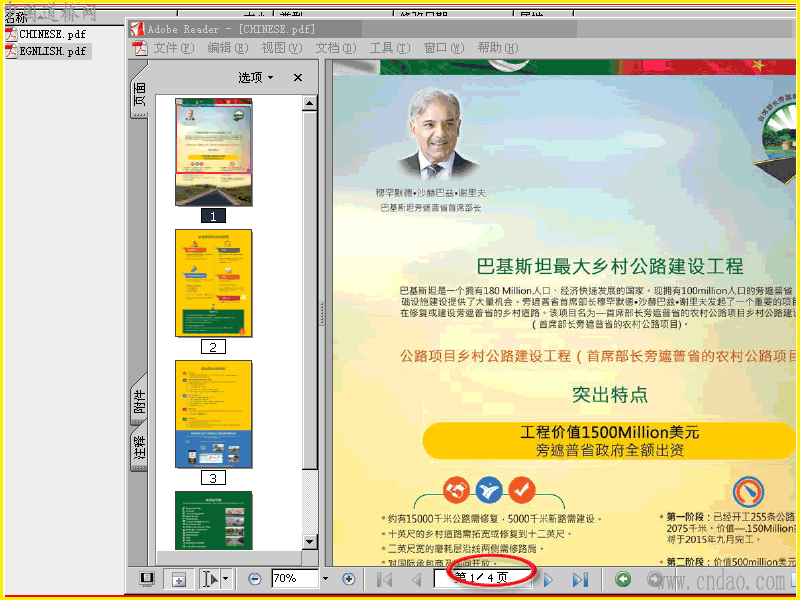Screen dimensions: 800x600
Task: Close the pages panel with X
Action: point(298,78)
